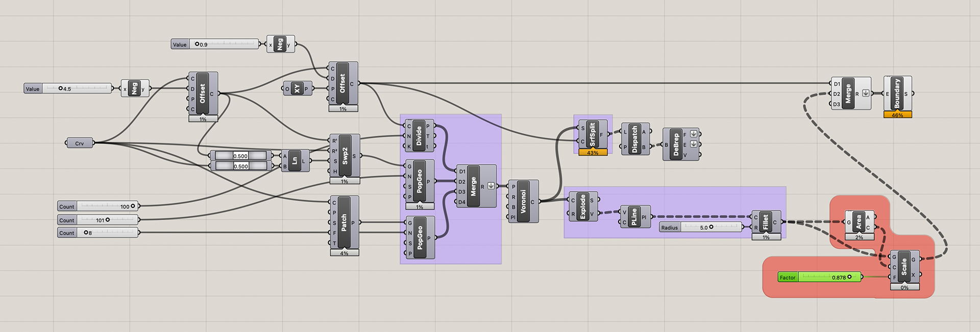This screenshot has width=980, height=332.
Task: Click the green Factor slider at 0.878
Action: 820,277
